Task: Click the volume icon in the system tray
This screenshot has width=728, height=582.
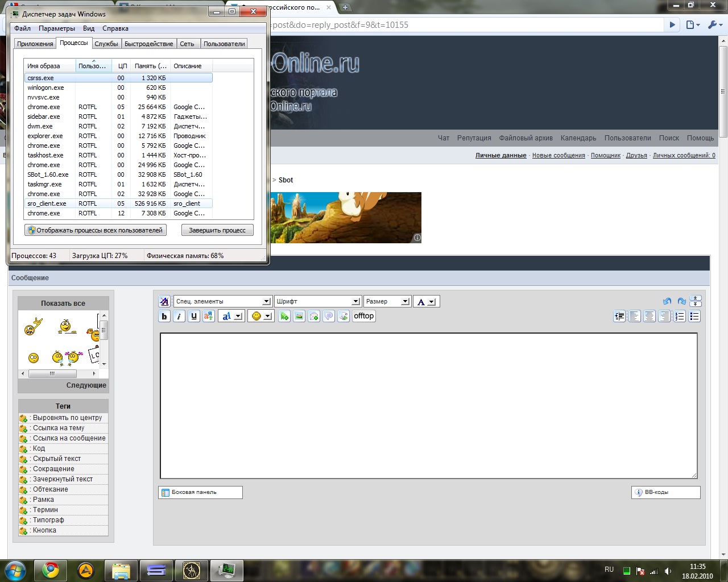Action: (668, 571)
